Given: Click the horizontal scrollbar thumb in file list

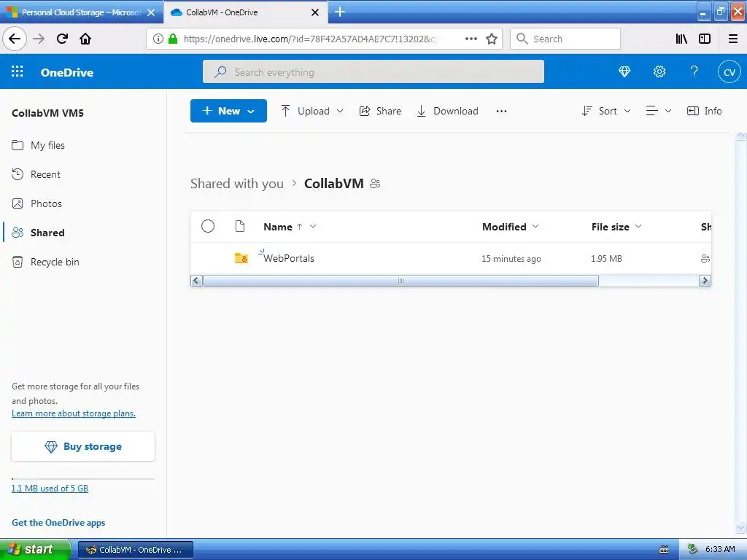Looking at the screenshot, I should click(400, 281).
